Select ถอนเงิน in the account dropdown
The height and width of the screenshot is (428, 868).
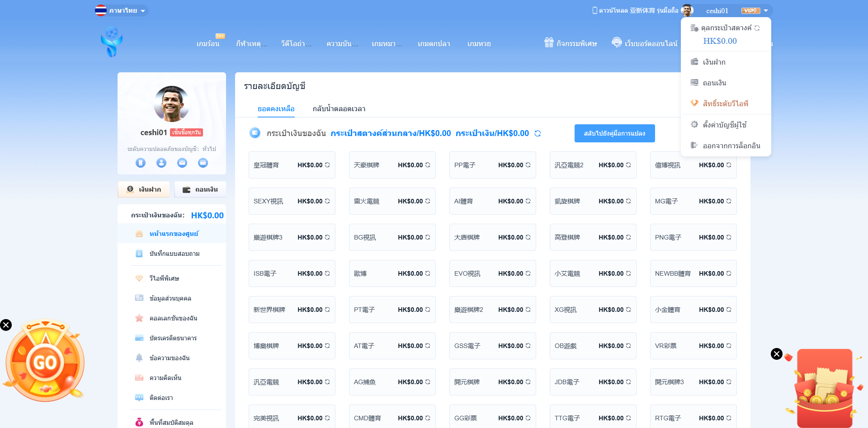[x=714, y=83]
